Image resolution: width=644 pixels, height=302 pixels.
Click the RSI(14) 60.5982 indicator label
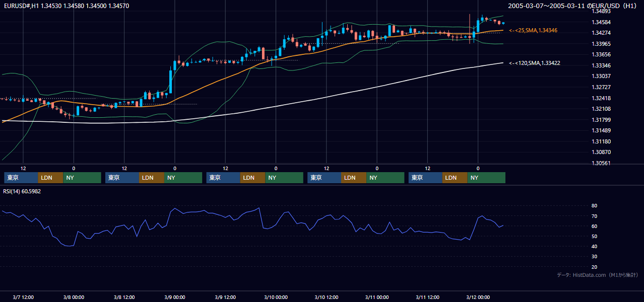point(22,191)
